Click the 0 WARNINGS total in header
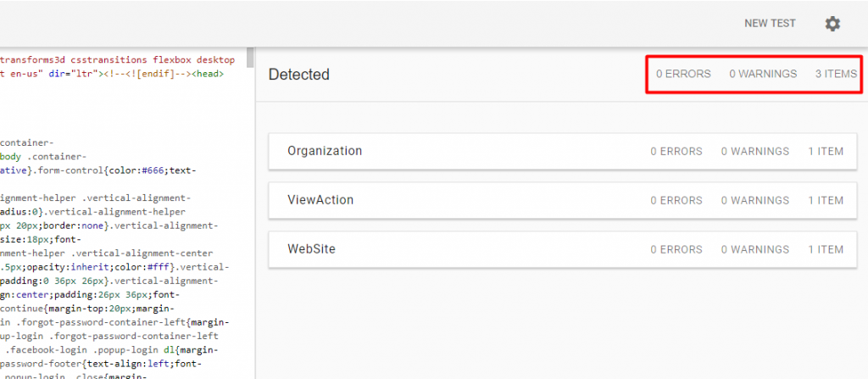The width and height of the screenshot is (868, 379). [x=763, y=75]
